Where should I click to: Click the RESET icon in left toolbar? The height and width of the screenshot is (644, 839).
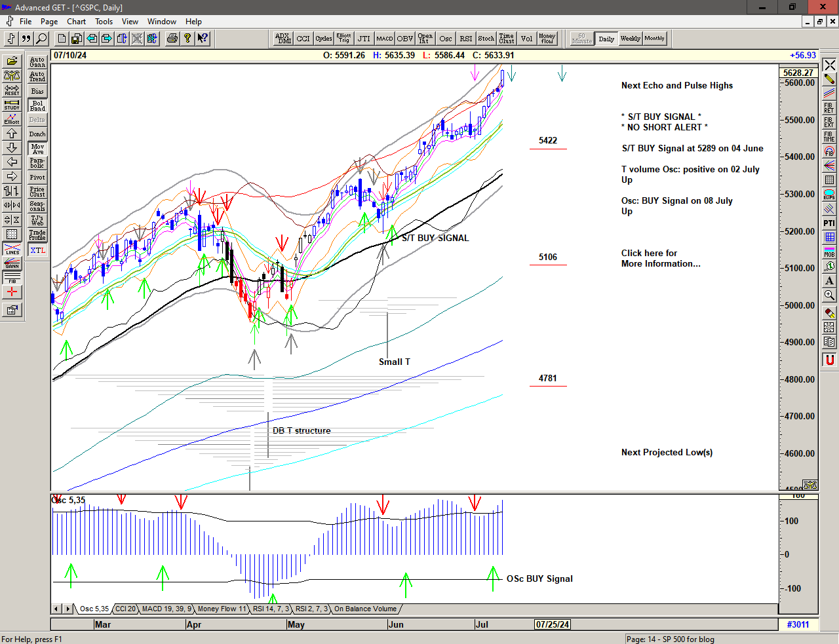pyautogui.click(x=12, y=90)
